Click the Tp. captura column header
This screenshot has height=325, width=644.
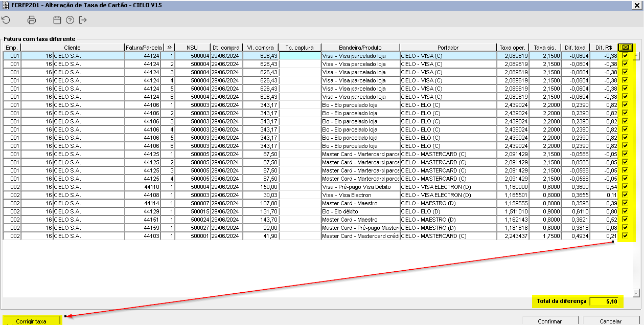click(x=300, y=48)
